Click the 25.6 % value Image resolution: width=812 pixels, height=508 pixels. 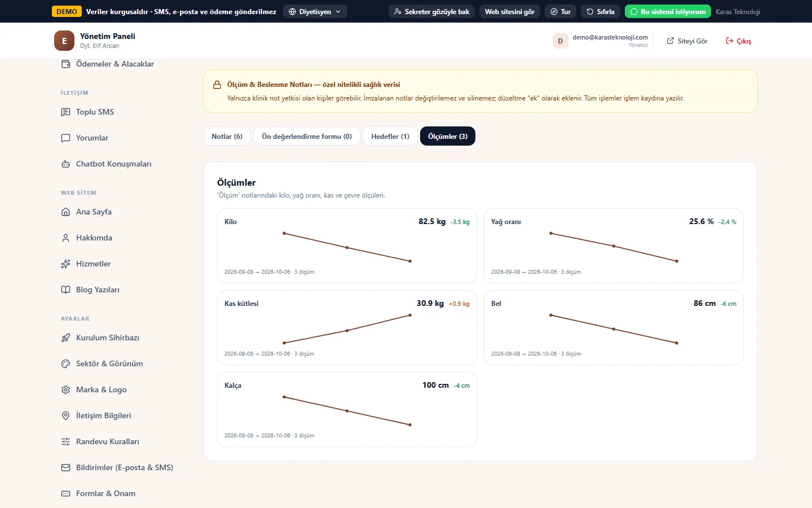coord(701,221)
